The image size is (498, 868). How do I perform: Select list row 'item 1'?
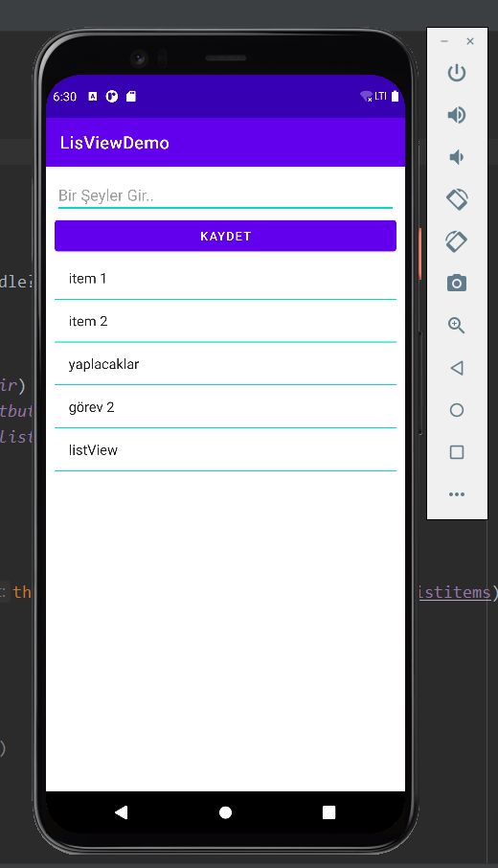pyautogui.click(x=225, y=279)
